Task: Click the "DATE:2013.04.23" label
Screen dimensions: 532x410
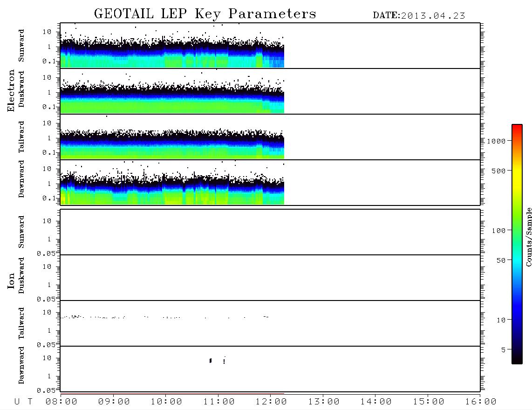Action: (419, 16)
